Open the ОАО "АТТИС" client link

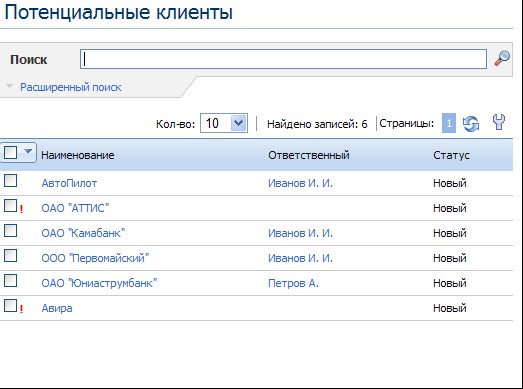[x=75, y=208]
